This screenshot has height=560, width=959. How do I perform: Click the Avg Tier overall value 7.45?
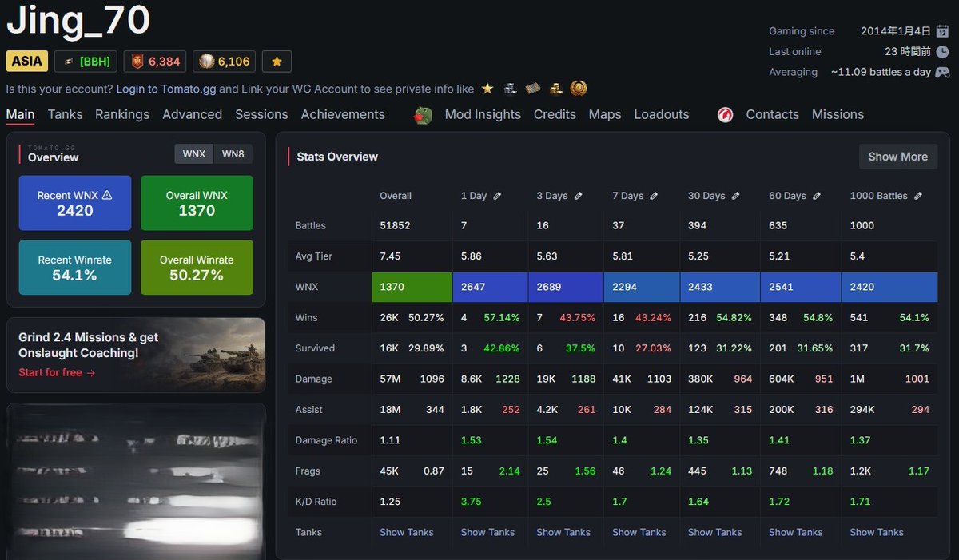tap(390, 256)
